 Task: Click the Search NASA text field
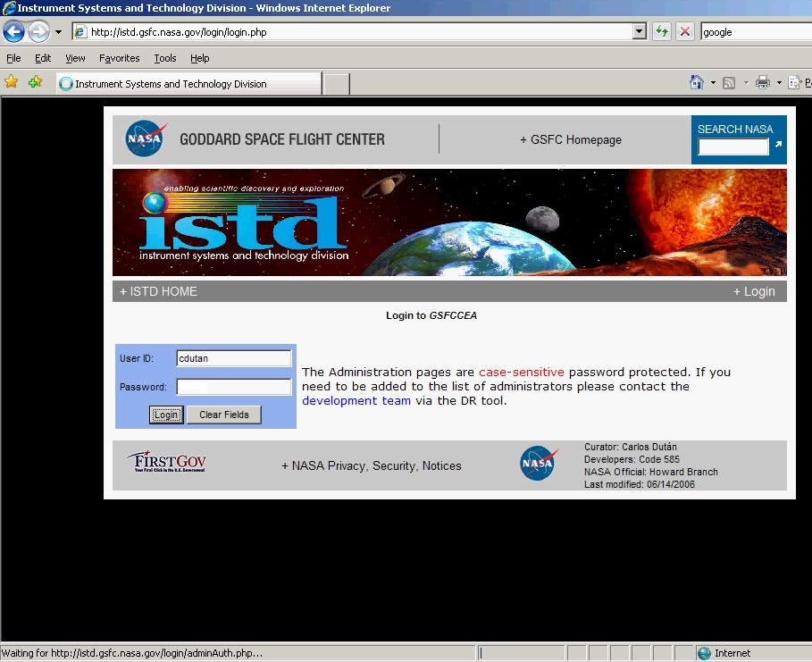point(733,147)
